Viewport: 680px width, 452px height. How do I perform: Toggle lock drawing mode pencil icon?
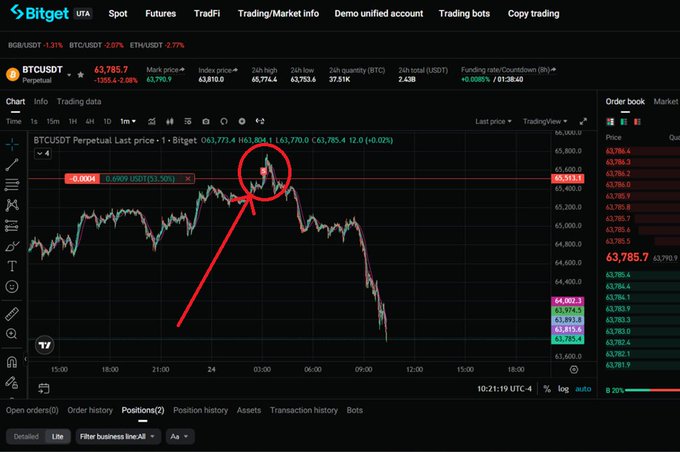click(12, 382)
